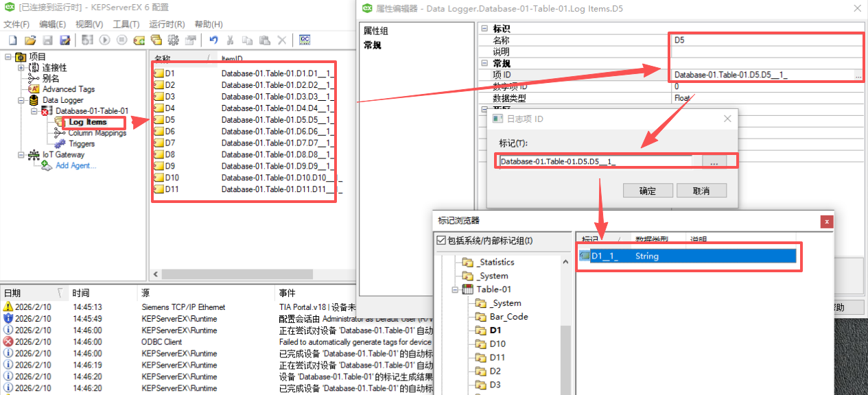Click the New Project toolbar icon
This screenshot has height=395, width=868.
(x=12, y=40)
